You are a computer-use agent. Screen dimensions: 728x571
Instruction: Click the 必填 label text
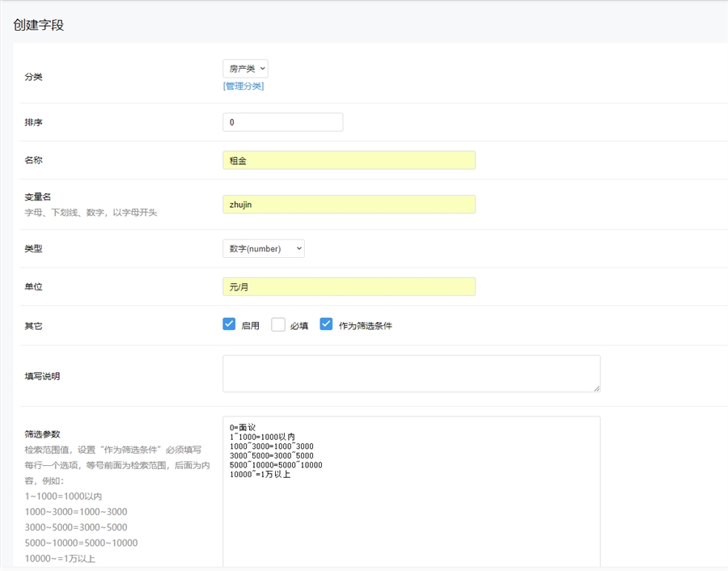coord(299,326)
